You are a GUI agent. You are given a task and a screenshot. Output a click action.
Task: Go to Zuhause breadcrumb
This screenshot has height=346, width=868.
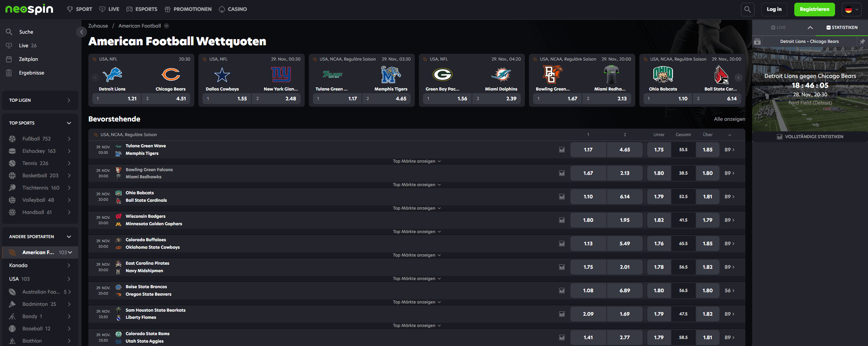click(98, 26)
